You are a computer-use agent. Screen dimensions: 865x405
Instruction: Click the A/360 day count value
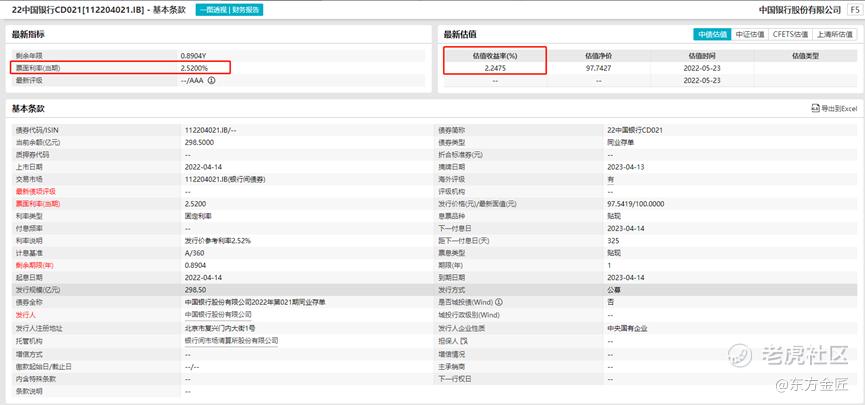coord(195,253)
